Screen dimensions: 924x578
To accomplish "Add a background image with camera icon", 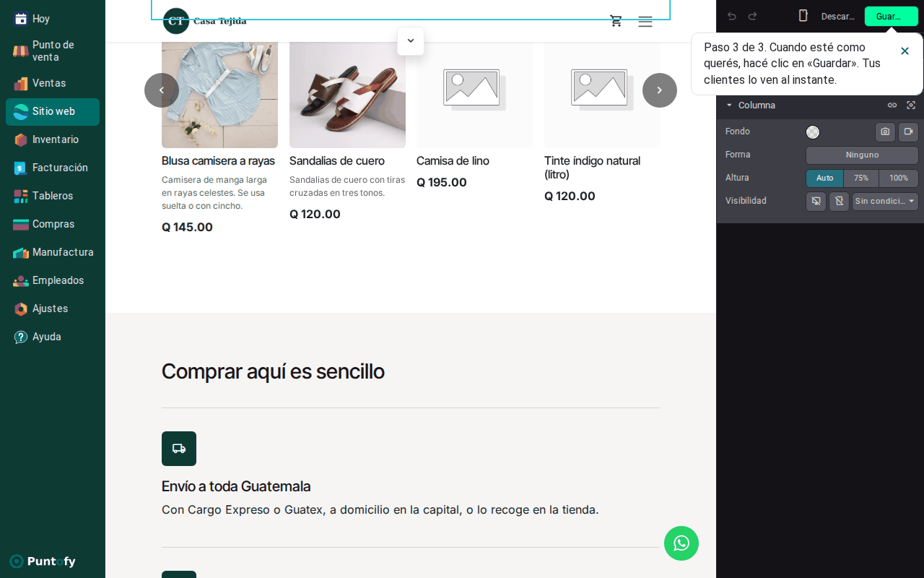I will [x=885, y=131].
